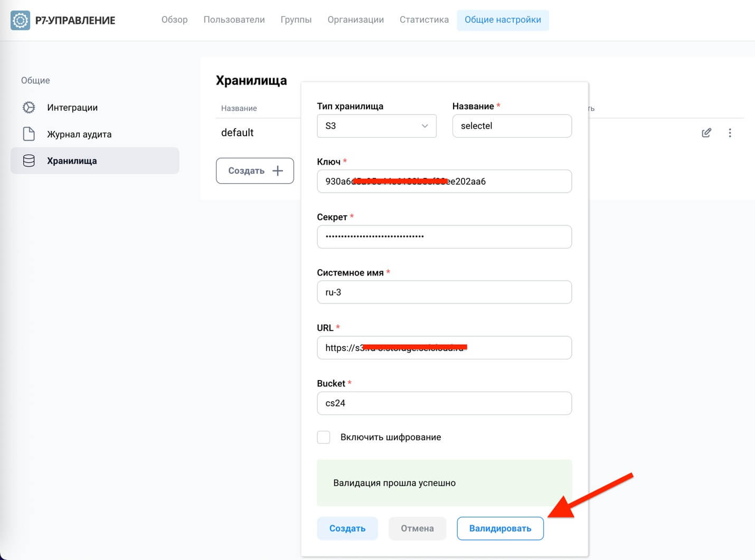Focus the Ключ input field

point(444,181)
